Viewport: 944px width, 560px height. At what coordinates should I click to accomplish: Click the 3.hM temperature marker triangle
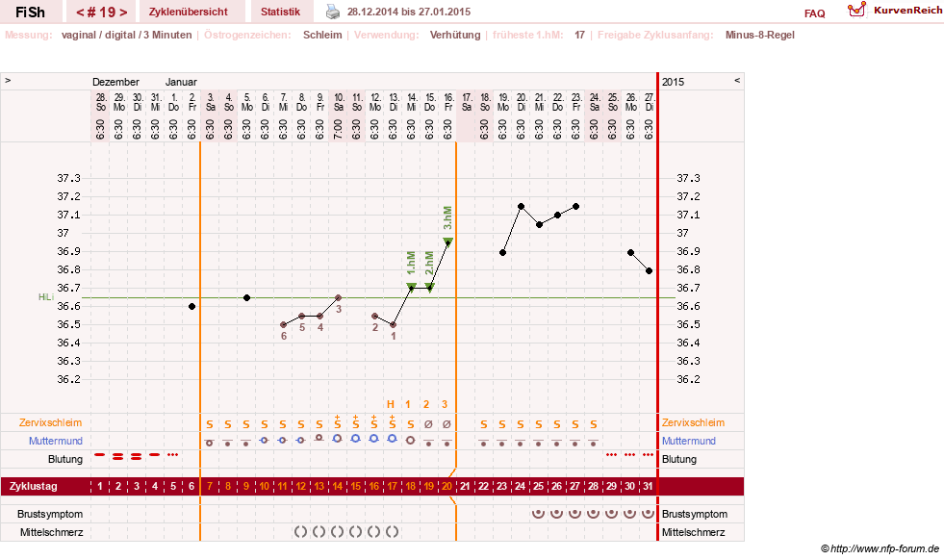pyautogui.click(x=447, y=242)
